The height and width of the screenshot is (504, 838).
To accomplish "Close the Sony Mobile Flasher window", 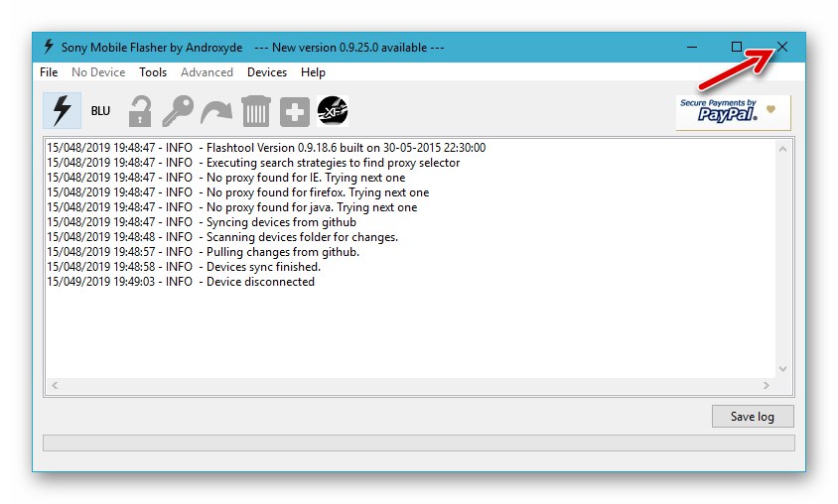I will point(782,47).
